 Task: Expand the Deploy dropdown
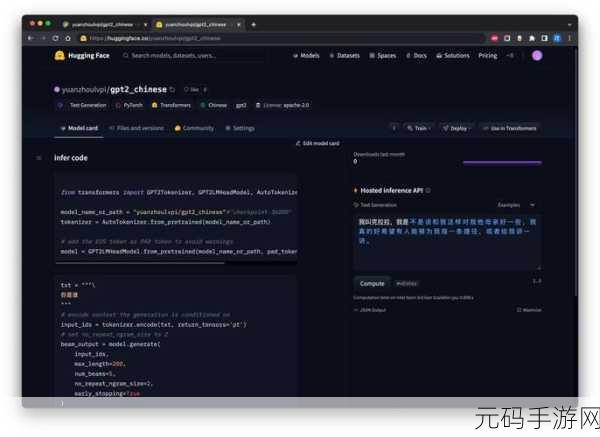click(x=456, y=128)
